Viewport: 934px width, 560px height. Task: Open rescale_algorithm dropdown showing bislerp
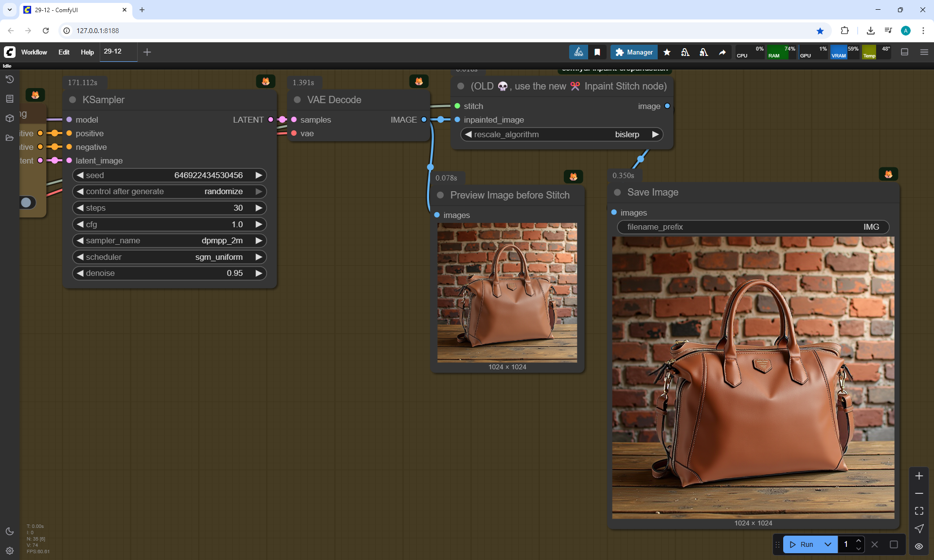tap(562, 134)
